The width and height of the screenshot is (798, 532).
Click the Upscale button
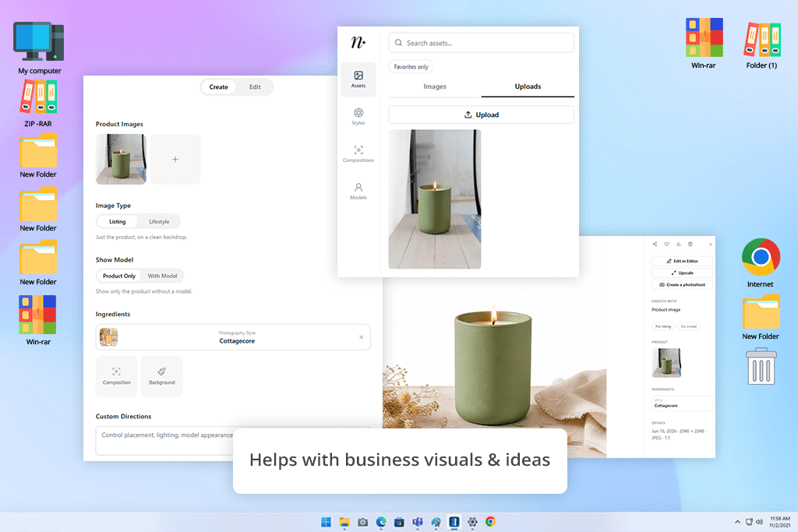point(682,273)
